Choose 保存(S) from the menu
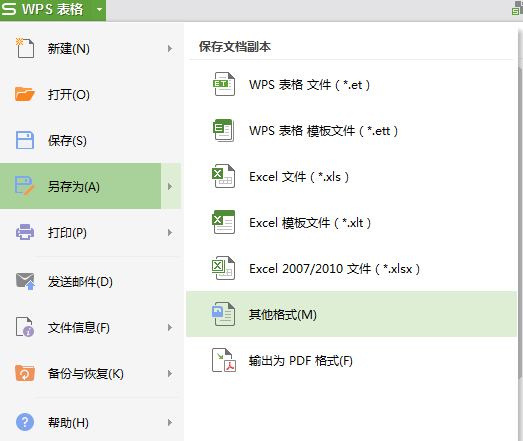The height and width of the screenshot is (441, 523). point(91,140)
